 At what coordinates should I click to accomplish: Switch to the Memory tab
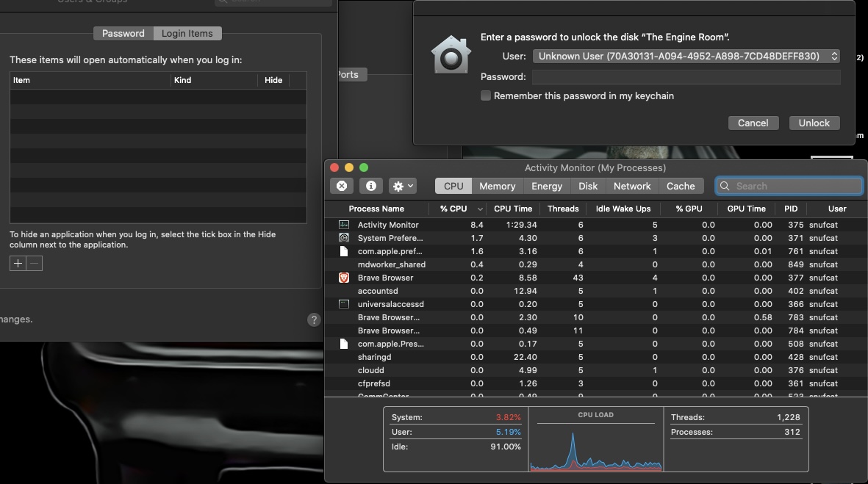[497, 186]
